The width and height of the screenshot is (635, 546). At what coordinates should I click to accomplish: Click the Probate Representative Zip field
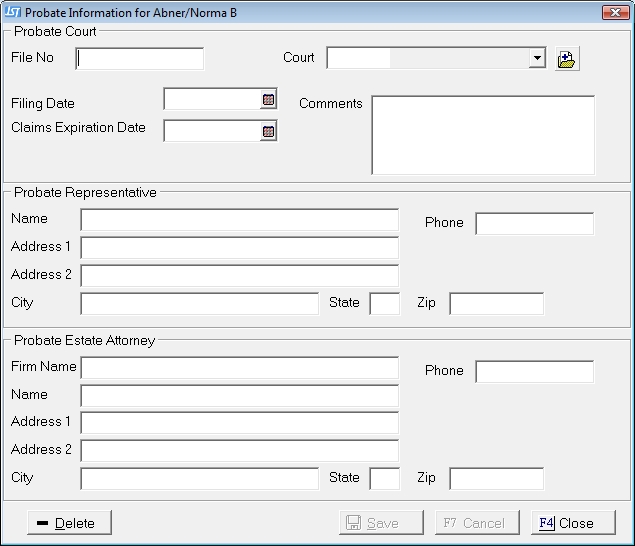click(x=496, y=304)
